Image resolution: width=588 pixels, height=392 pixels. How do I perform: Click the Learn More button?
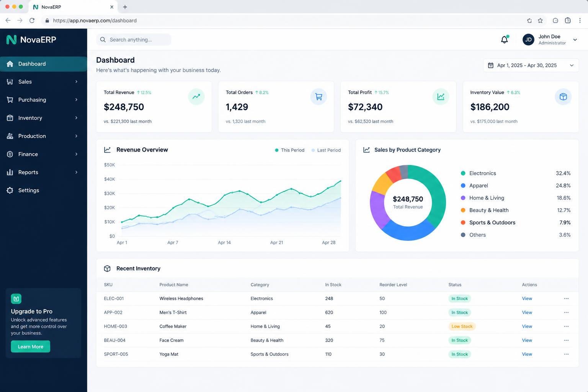[x=31, y=347]
